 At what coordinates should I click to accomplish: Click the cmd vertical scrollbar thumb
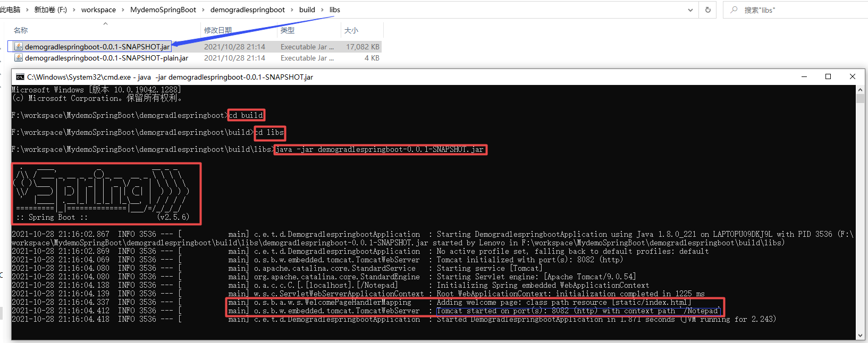coord(861,99)
